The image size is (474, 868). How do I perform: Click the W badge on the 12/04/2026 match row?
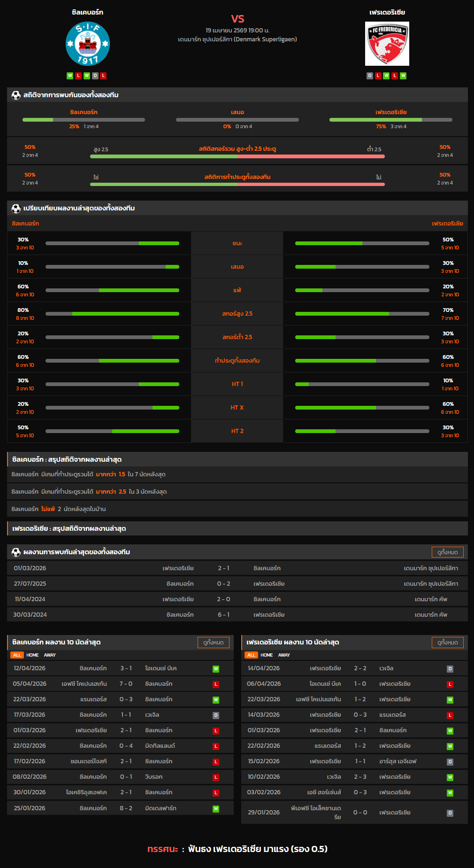point(216,669)
